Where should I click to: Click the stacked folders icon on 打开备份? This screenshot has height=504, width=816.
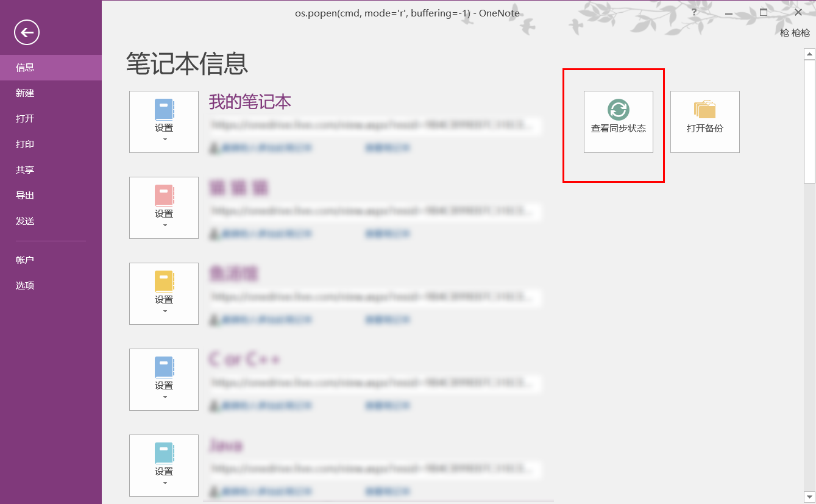704,110
